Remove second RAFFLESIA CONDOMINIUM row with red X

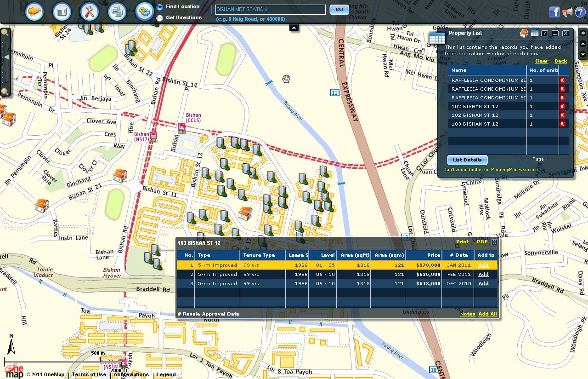click(562, 89)
